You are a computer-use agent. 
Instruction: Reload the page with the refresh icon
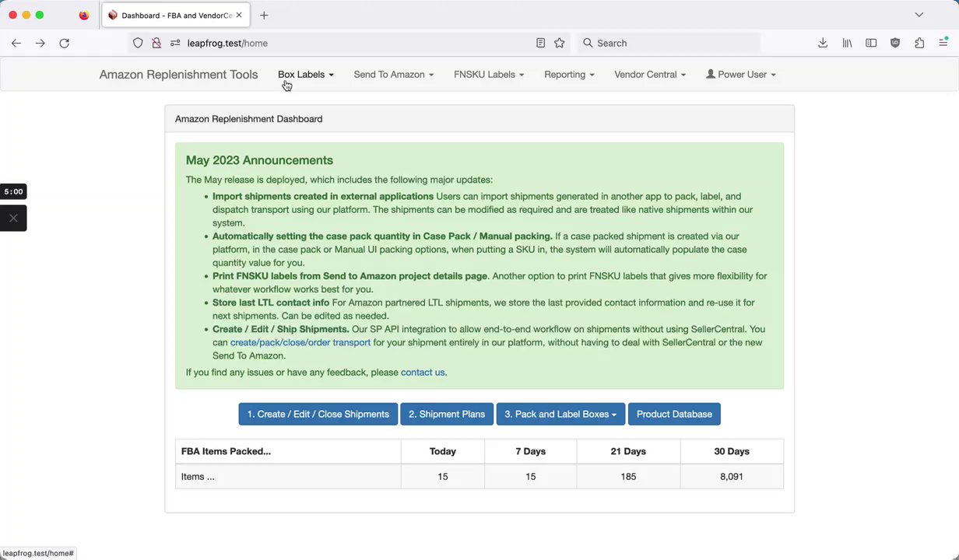(x=65, y=44)
